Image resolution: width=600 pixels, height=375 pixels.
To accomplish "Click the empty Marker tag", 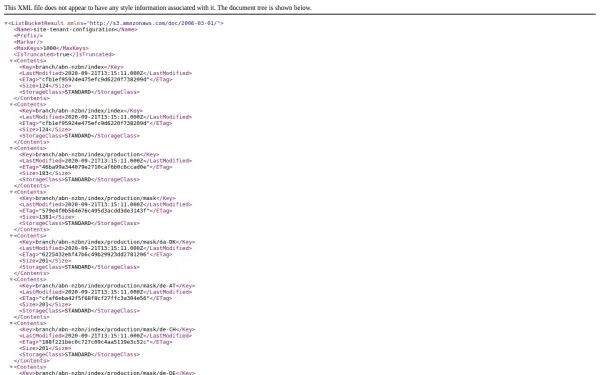I will (x=28, y=42).
